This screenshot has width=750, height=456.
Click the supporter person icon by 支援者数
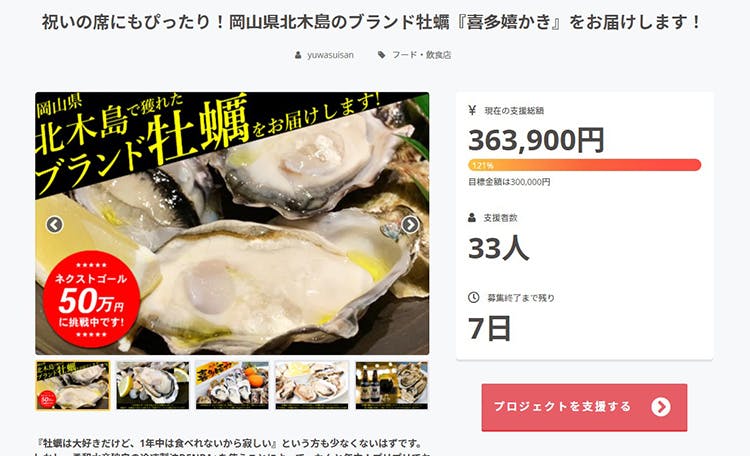pos(472,218)
